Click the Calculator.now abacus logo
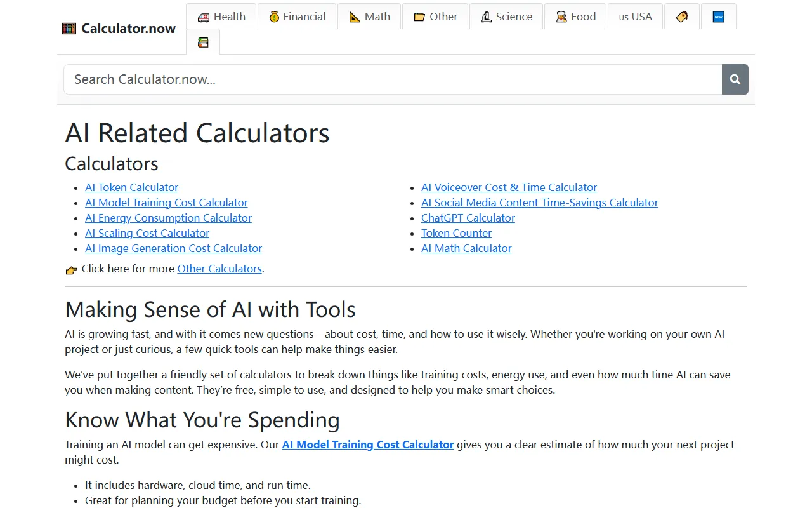 tap(69, 29)
